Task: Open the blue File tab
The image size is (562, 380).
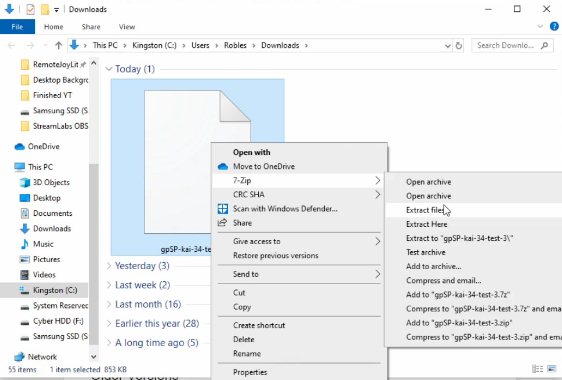Action: tap(17, 27)
